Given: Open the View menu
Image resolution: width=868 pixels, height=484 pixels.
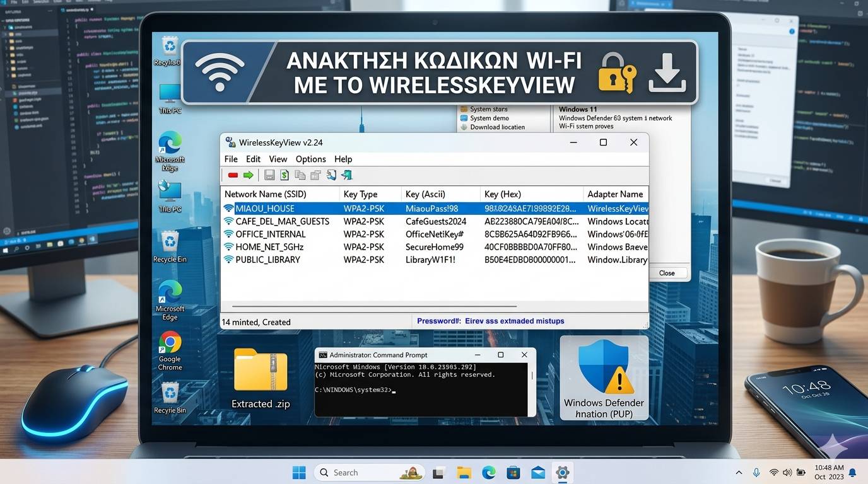Looking at the screenshot, I should click(278, 159).
